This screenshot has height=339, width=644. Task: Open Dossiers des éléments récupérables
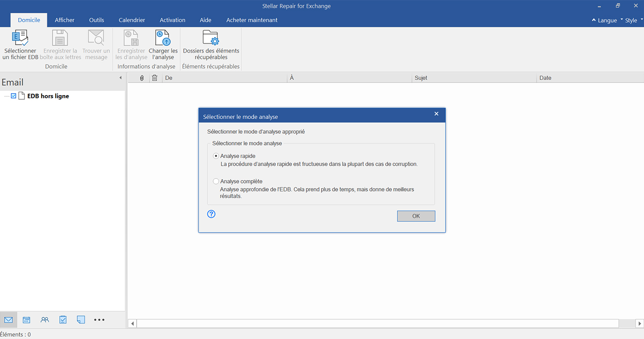click(x=211, y=45)
